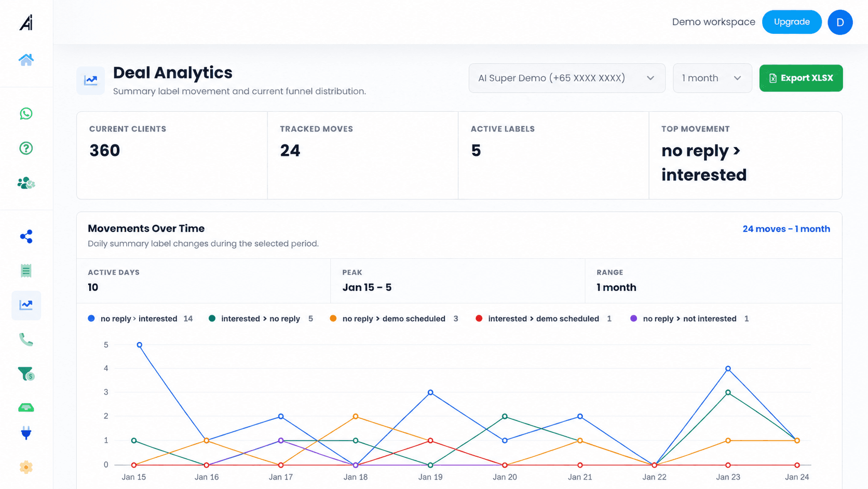The width and height of the screenshot is (868, 489).
Task: Click the blue Jan 19 point at 3
Action: 430,392
